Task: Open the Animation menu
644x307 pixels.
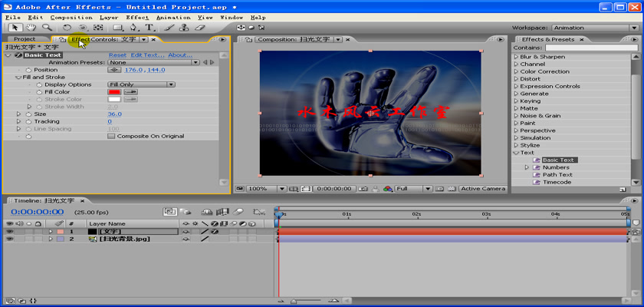Action: (173, 18)
